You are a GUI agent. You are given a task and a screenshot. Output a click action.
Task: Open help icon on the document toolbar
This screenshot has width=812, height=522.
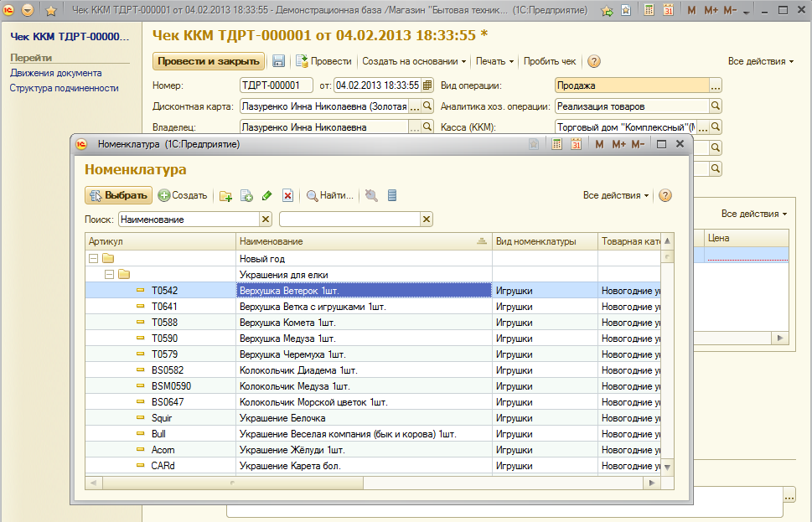coord(594,61)
